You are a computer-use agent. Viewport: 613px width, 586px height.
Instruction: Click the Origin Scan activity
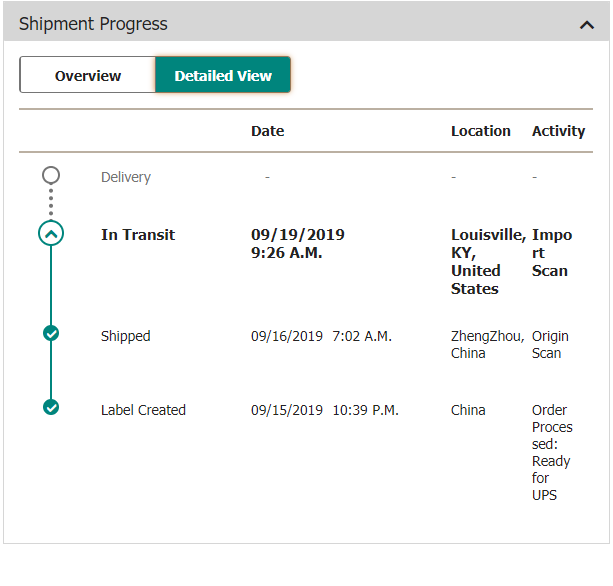click(x=550, y=344)
